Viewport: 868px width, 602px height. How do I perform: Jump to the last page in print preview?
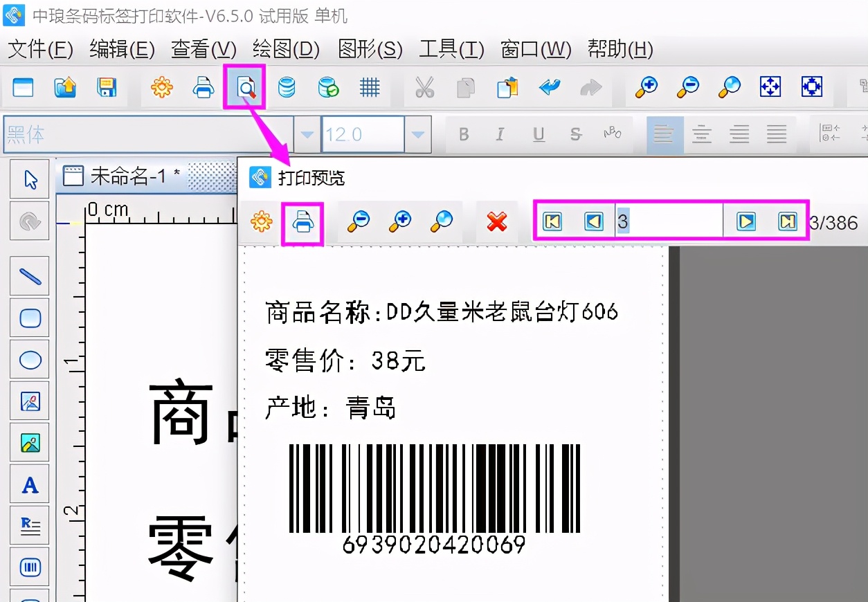[x=788, y=221]
